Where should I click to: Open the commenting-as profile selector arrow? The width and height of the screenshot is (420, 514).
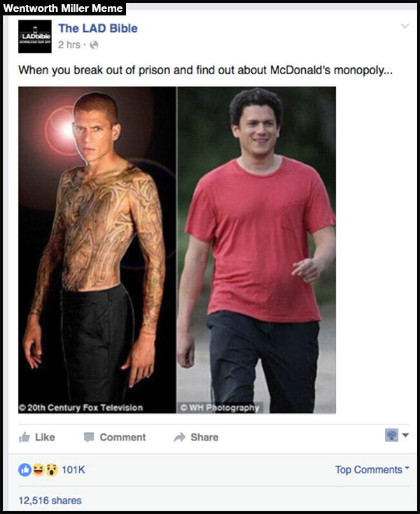pos(405,436)
